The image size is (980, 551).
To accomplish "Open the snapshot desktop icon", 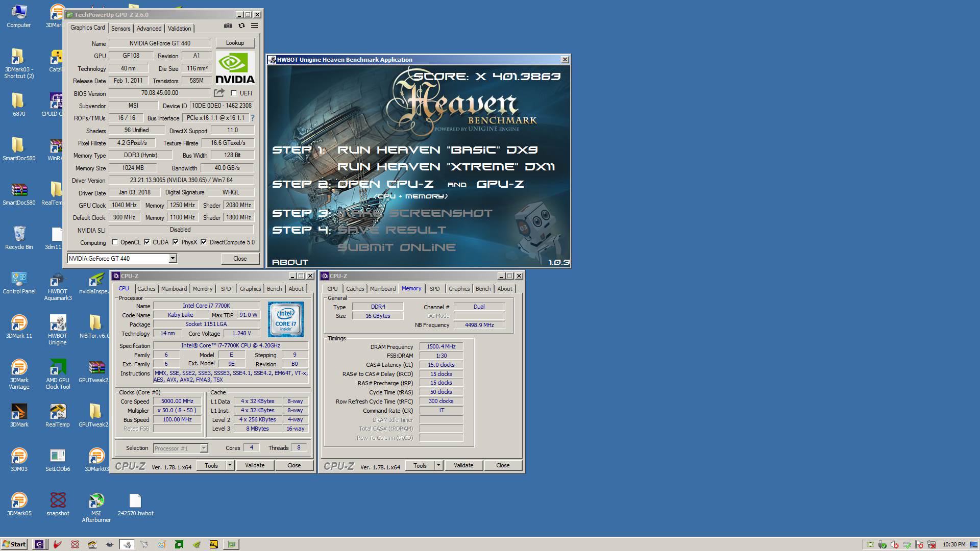I will tap(58, 505).
